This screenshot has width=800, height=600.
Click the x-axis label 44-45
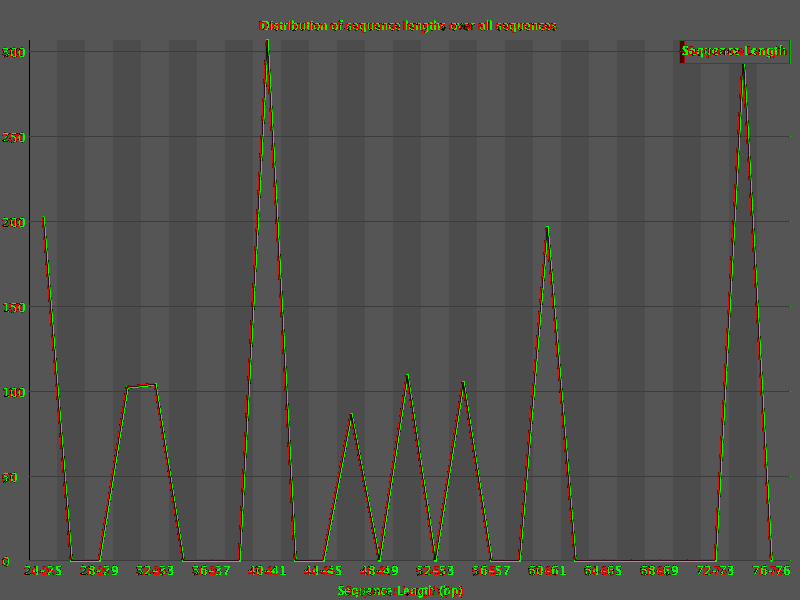[x=323, y=570]
